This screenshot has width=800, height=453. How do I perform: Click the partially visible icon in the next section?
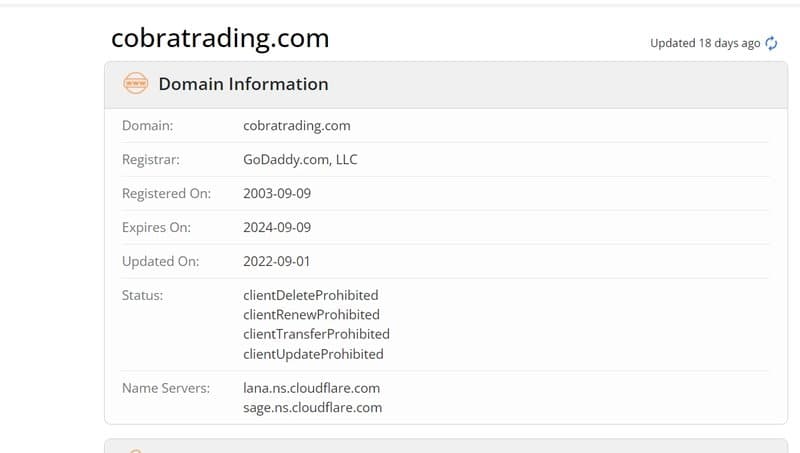pos(135,451)
